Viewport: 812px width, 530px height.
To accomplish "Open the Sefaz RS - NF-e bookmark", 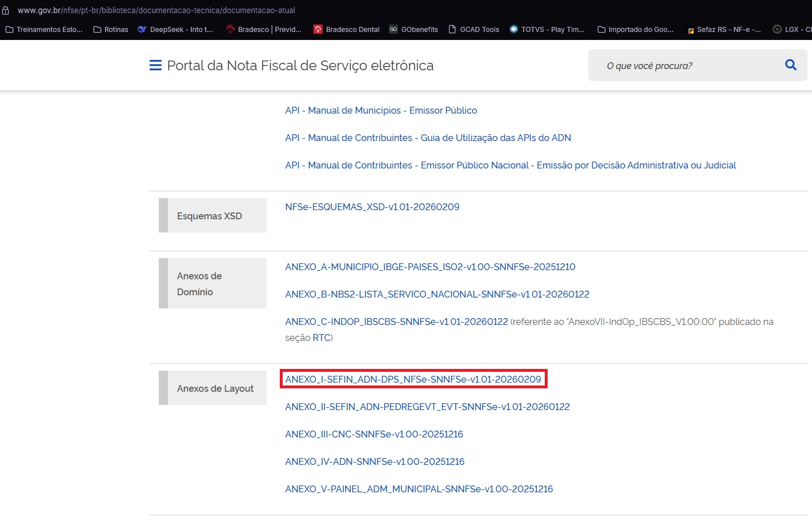I will (723, 30).
